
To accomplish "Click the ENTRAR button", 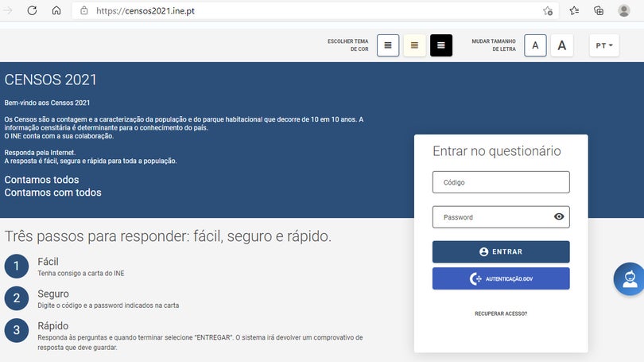I will pyautogui.click(x=501, y=251).
